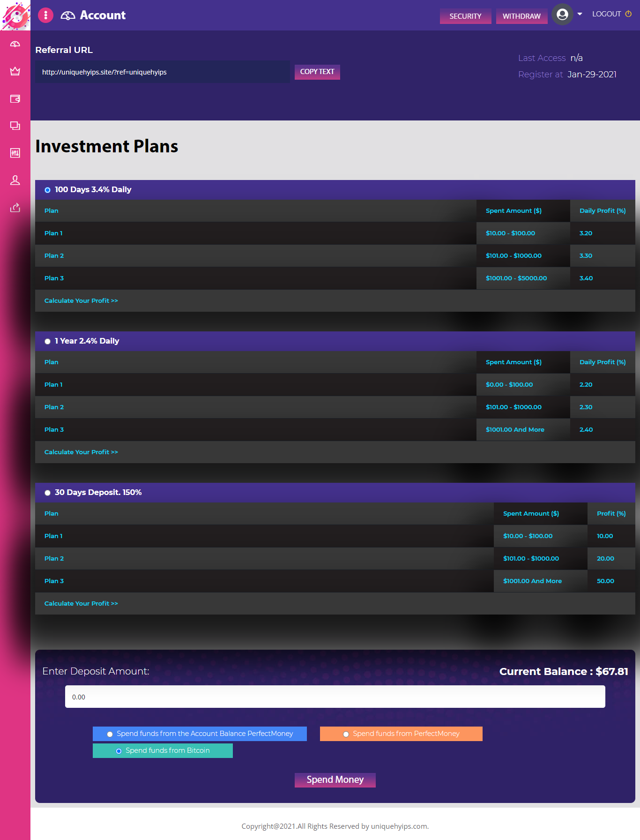Screen dimensions: 640x840
Task: Choose Spend funds from PerfectMoney option
Action: coord(346,734)
